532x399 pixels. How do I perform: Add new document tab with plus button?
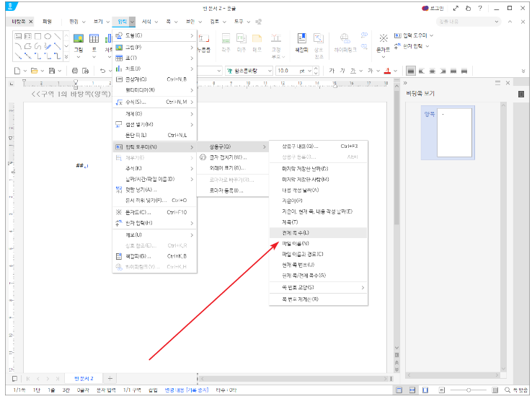110,378
